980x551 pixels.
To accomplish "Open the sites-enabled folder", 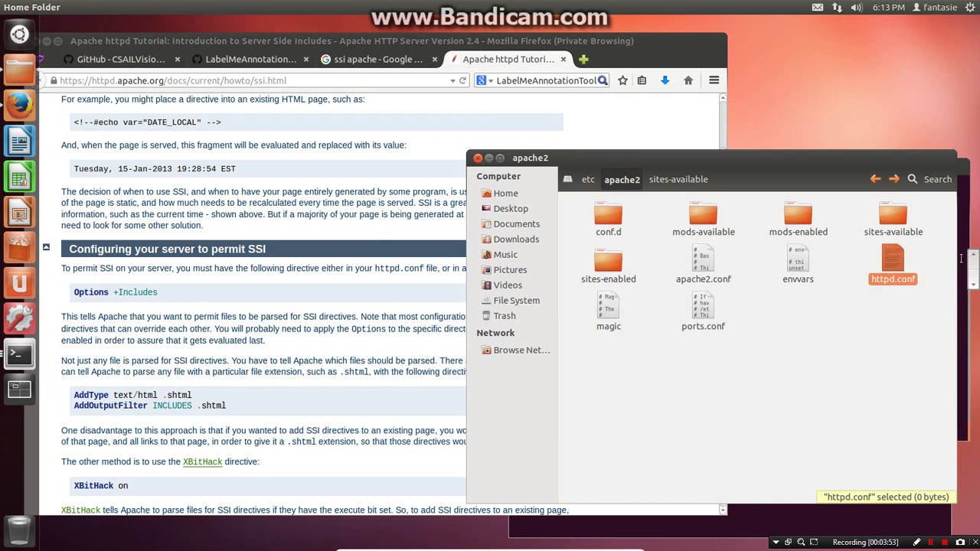I will click(609, 267).
